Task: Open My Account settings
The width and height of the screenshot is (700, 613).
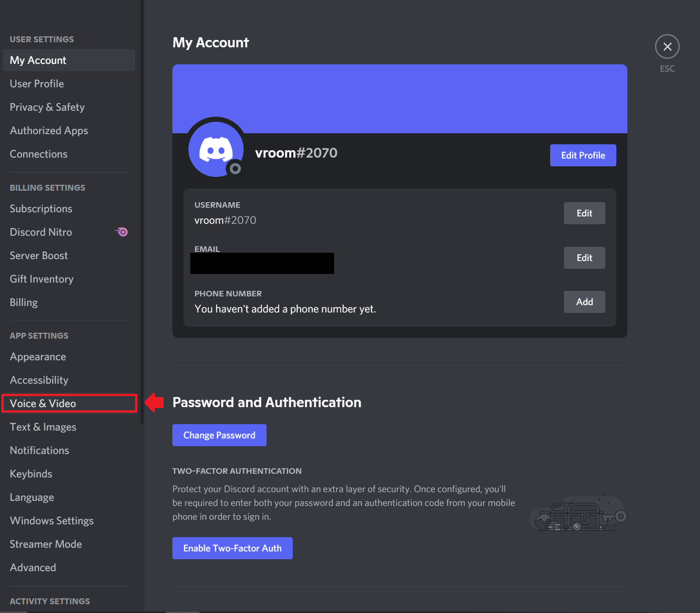Action: [x=69, y=60]
